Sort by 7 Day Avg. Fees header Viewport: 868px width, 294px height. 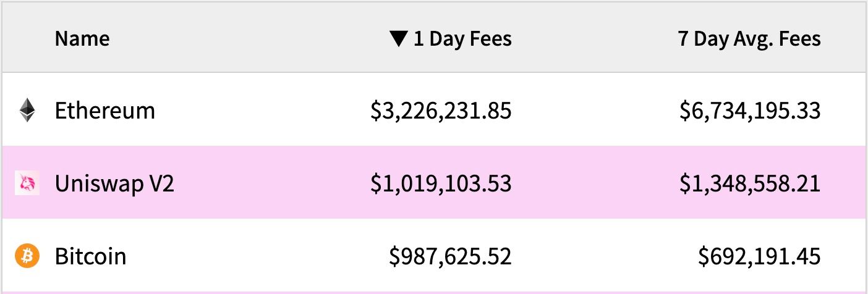click(749, 40)
